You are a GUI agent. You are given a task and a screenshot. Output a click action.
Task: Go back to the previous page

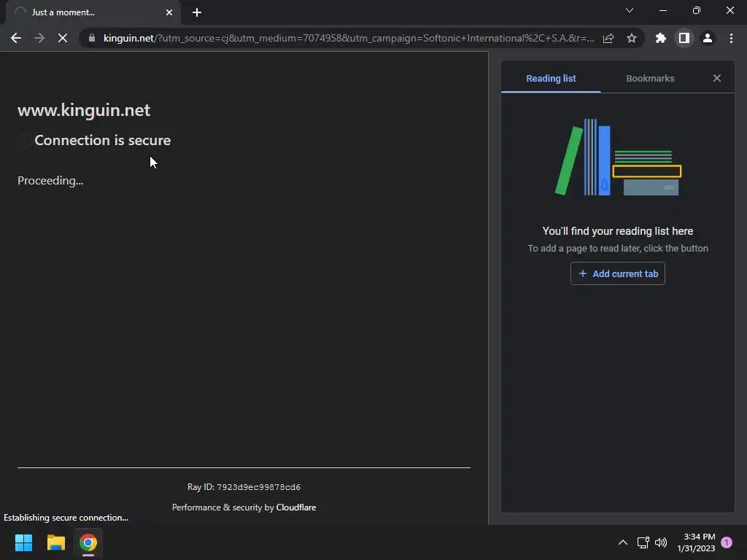coord(16,38)
